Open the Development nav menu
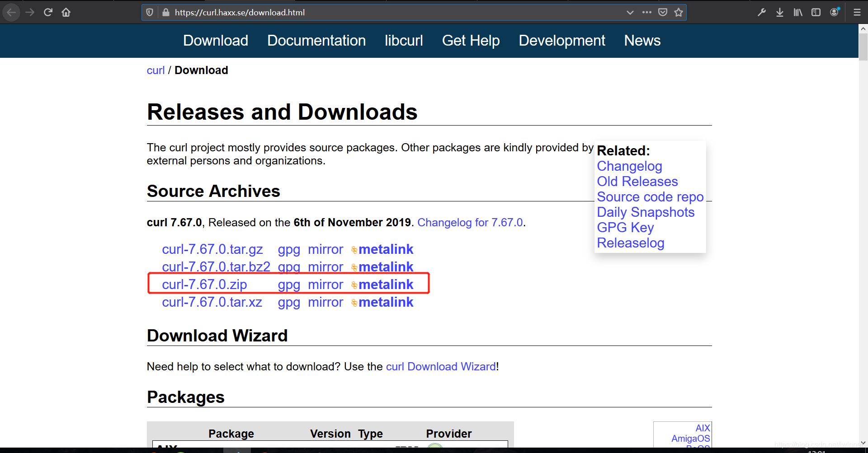868x453 pixels. point(562,41)
